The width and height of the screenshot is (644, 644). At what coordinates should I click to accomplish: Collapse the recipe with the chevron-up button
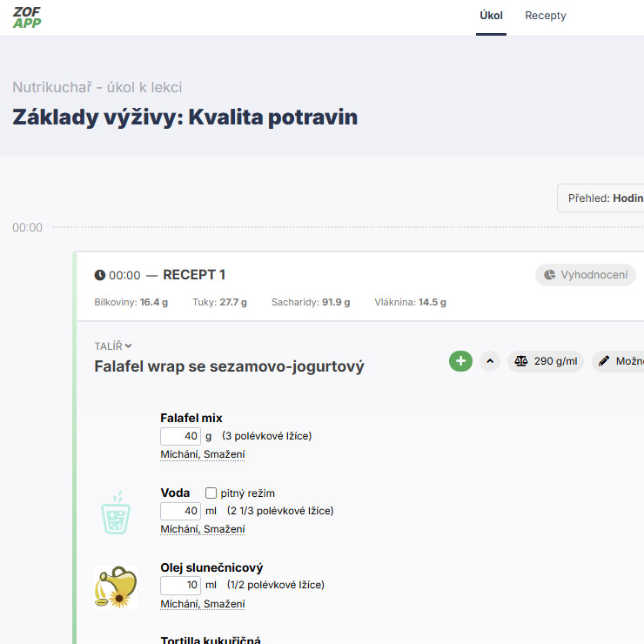coord(490,361)
